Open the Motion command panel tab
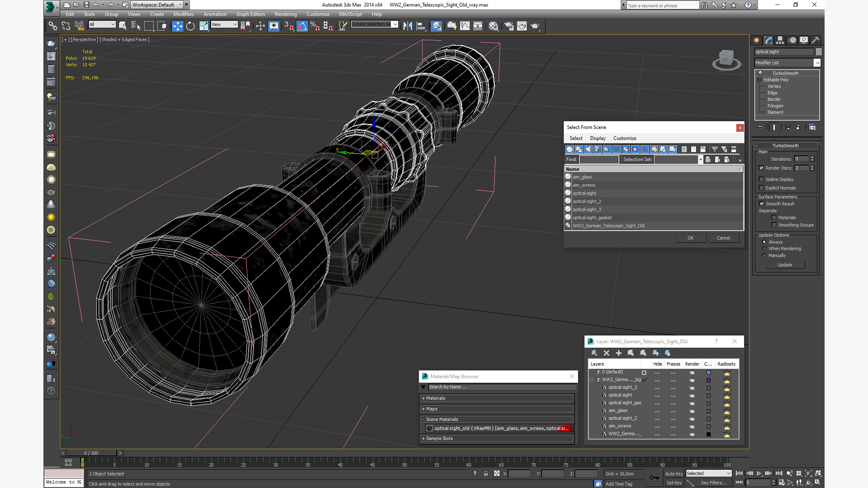 click(793, 40)
